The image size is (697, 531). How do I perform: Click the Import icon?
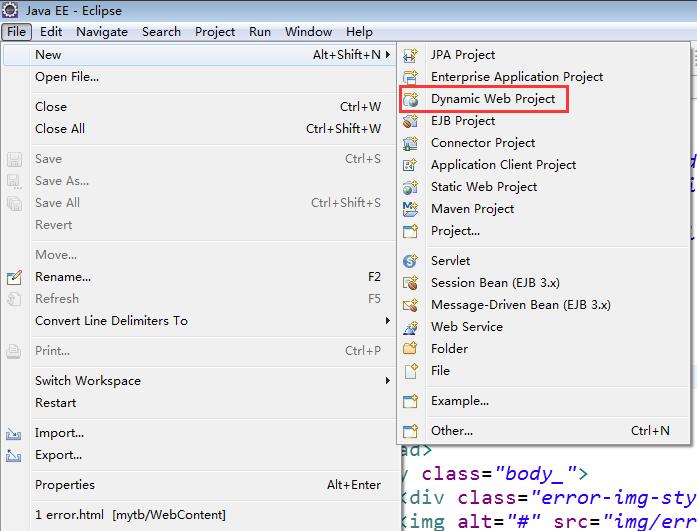[13, 434]
